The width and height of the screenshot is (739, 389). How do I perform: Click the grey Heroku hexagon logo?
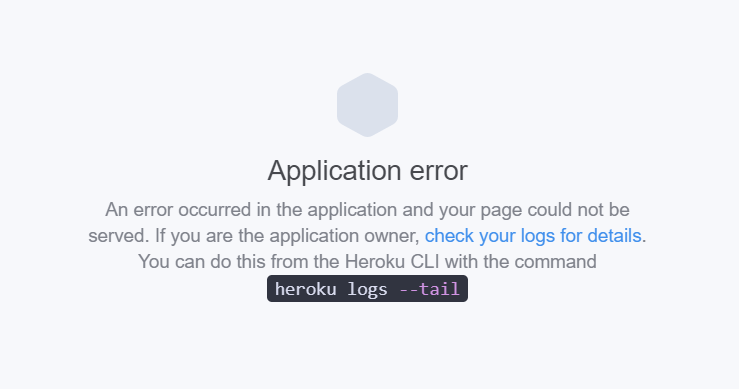coord(367,105)
